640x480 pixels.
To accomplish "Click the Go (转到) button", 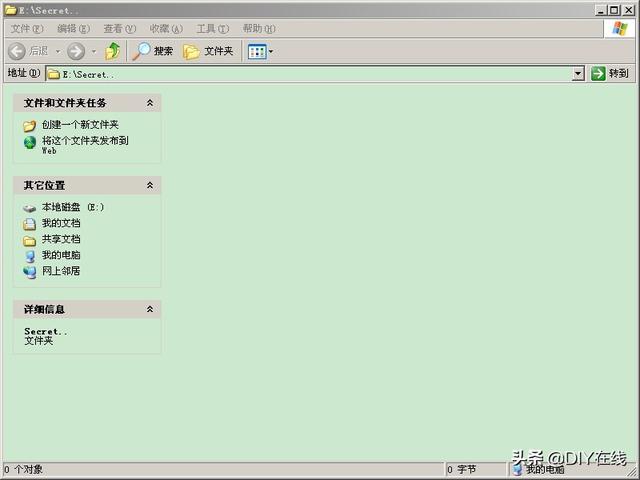I will click(x=610, y=74).
